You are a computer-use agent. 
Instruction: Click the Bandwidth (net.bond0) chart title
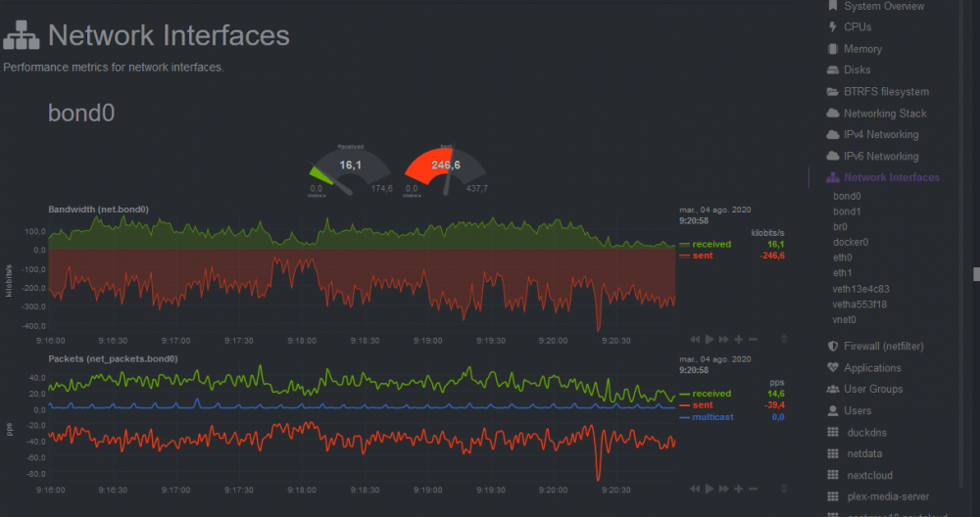(98, 210)
